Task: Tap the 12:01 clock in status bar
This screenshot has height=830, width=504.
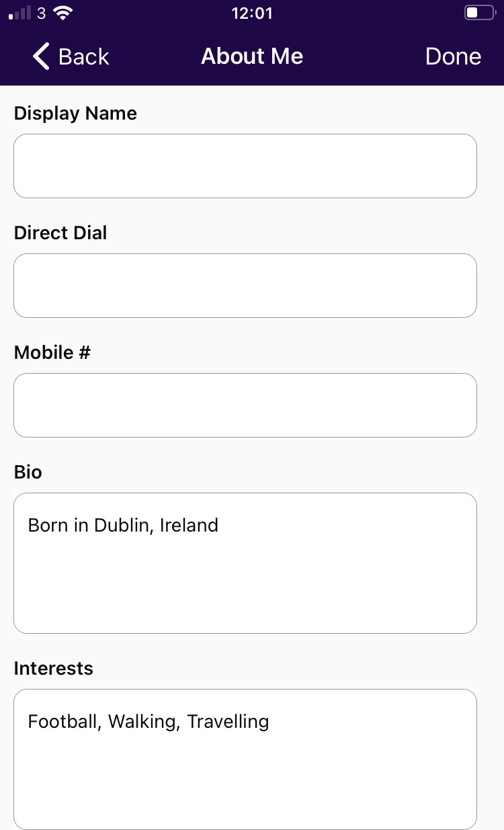Action: [252, 13]
